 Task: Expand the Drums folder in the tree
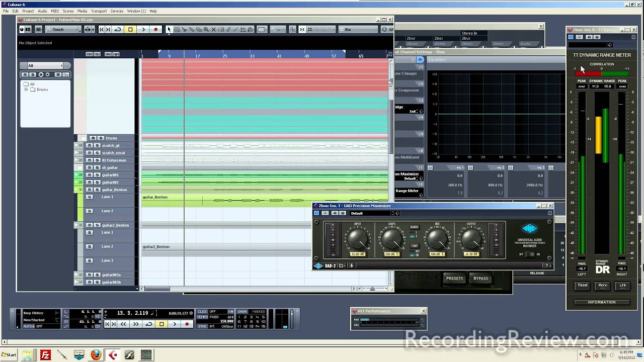coord(26,89)
